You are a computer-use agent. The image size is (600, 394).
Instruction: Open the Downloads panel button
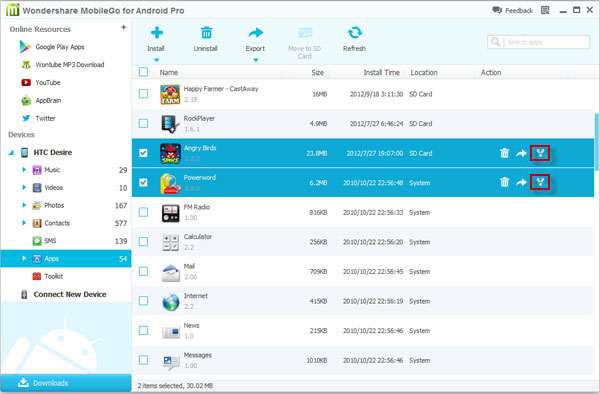[x=66, y=383]
